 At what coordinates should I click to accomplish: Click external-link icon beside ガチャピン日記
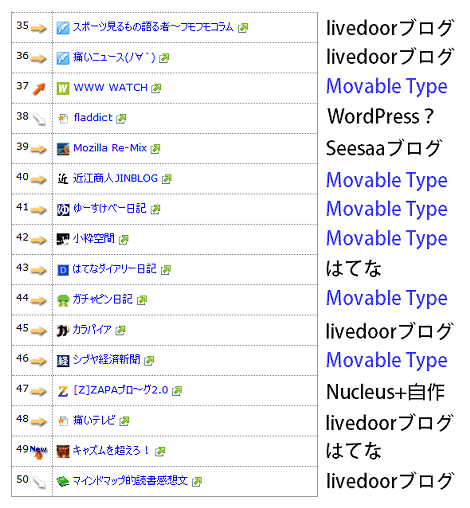142,300
